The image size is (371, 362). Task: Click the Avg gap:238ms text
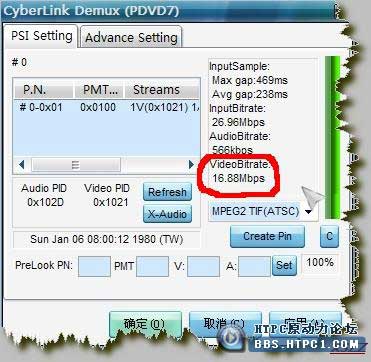[x=250, y=94]
